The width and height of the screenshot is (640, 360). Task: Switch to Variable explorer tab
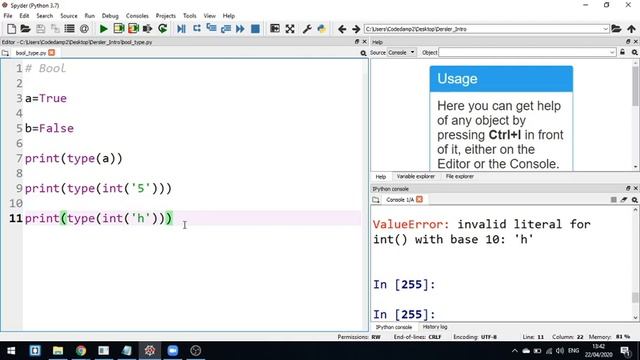pos(416,176)
